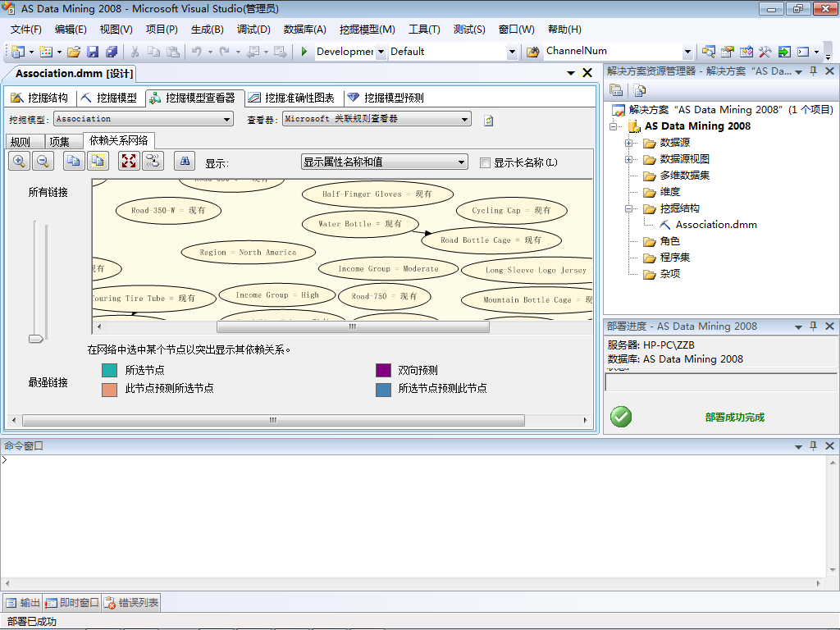
Task: Click the New Project toolbar icon
Action: pyautogui.click(x=18, y=52)
